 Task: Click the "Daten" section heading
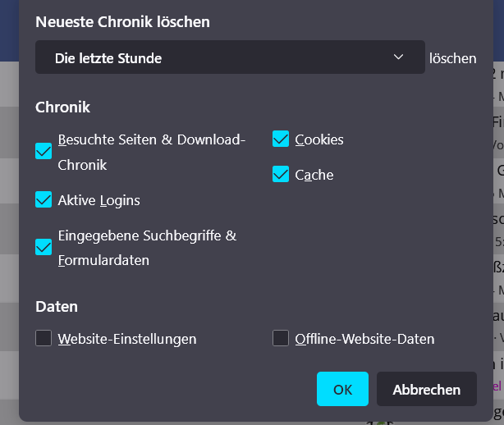[57, 307]
